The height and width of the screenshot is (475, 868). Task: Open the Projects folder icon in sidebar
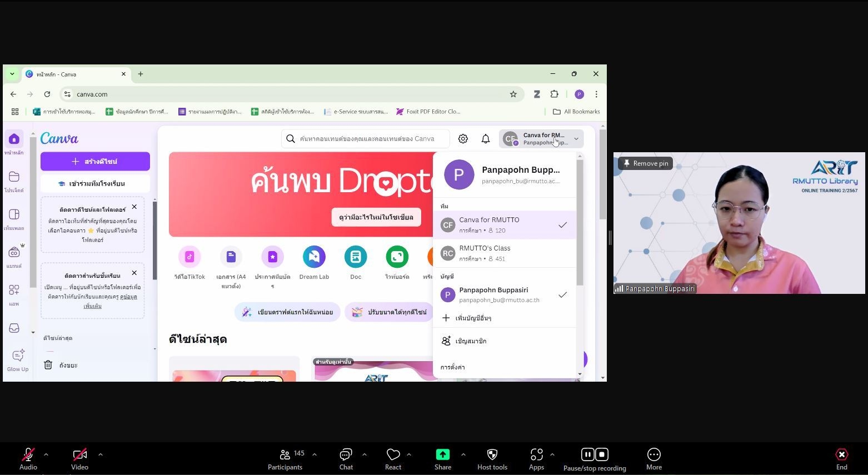(x=14, y=177)
